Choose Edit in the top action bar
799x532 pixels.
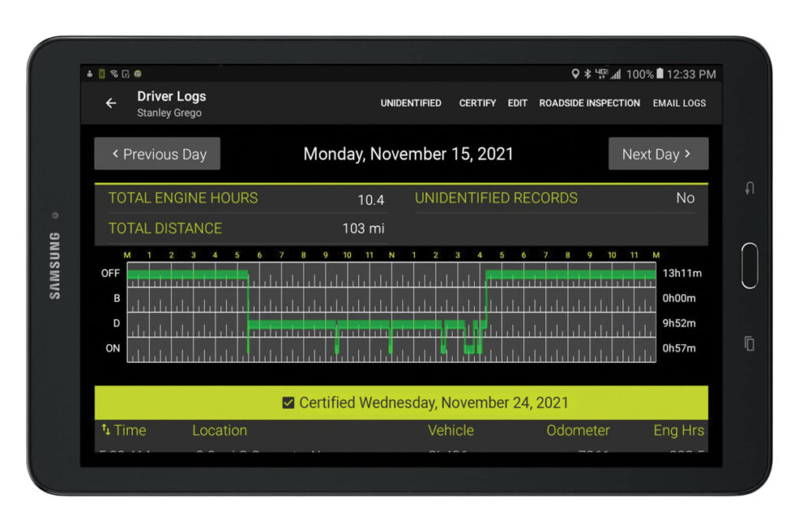(x=517, y=103)
